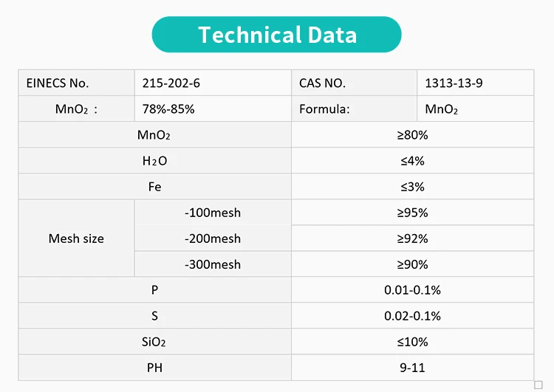Screen dimensions: 554x392
Task: Click the 215-202-6 EINECS value
Action: tap(171, 83)
